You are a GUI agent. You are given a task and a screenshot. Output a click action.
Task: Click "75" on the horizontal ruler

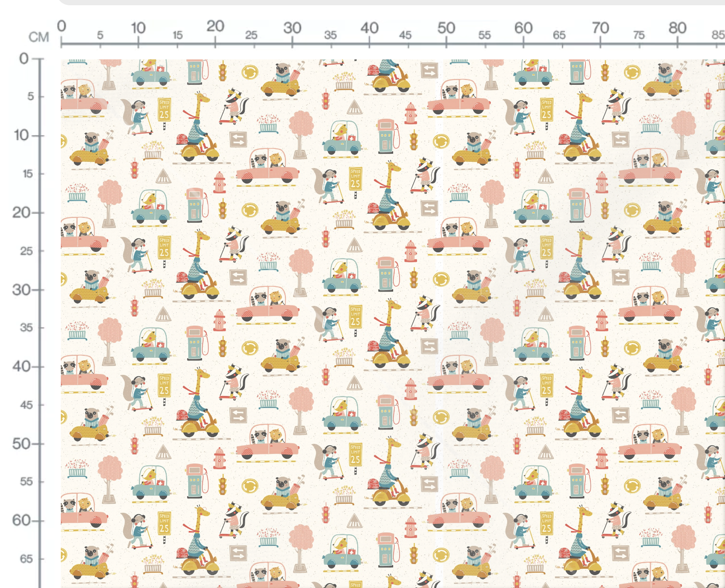pos(639,35)
